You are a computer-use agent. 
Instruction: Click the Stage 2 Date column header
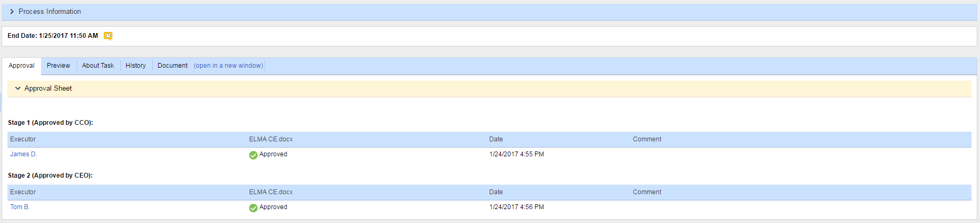click(x=496, y=192)
